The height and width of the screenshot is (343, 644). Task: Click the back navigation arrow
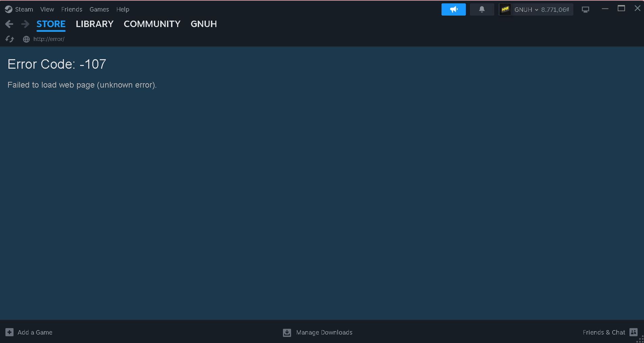9,24
